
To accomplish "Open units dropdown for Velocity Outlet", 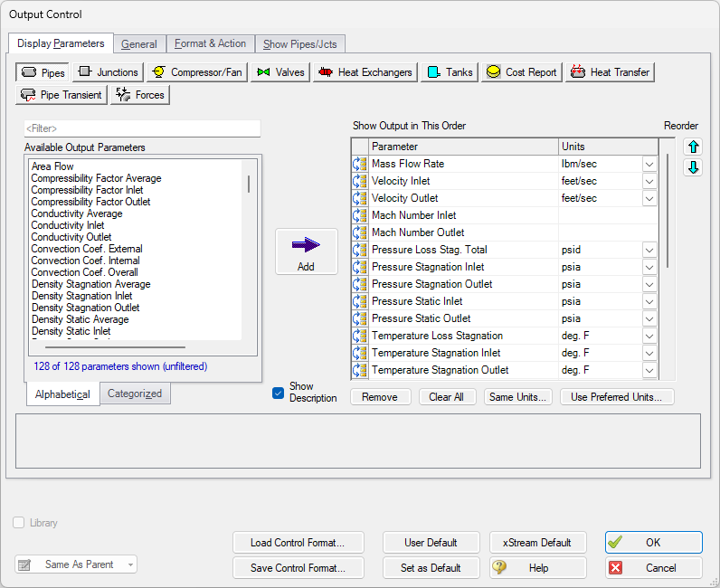I will pos(649,198).
